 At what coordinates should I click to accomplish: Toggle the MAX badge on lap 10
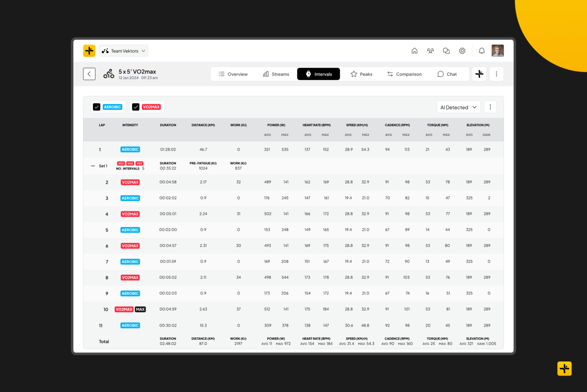tap(140, 309)
